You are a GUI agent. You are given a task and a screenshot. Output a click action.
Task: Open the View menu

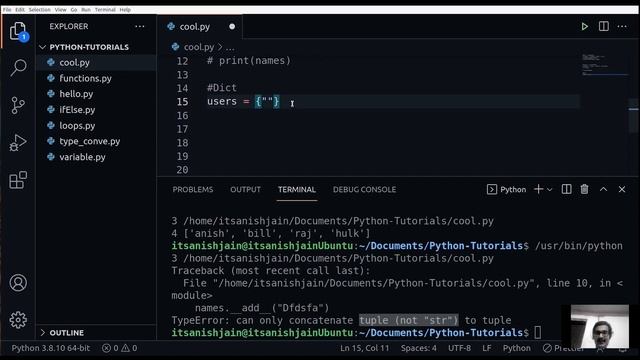tap(60, 9)
